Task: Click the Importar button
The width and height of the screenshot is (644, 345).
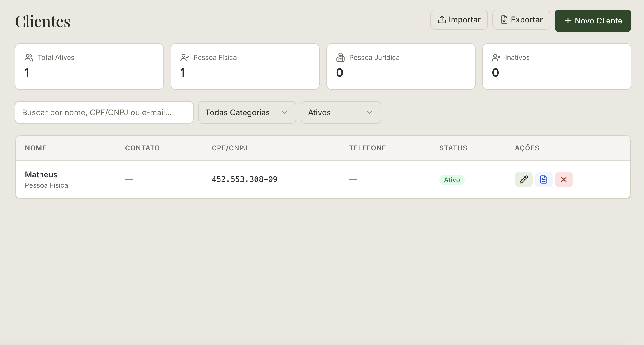Action: tap(459, 20)
